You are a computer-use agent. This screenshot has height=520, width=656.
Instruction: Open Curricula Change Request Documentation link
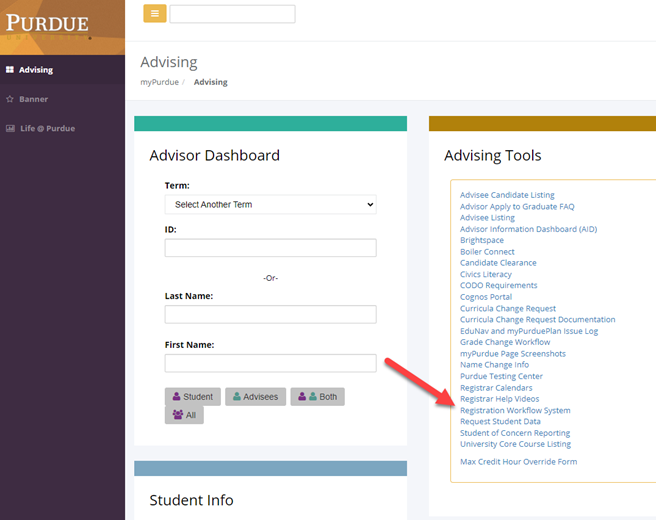[x=538, y=320]
